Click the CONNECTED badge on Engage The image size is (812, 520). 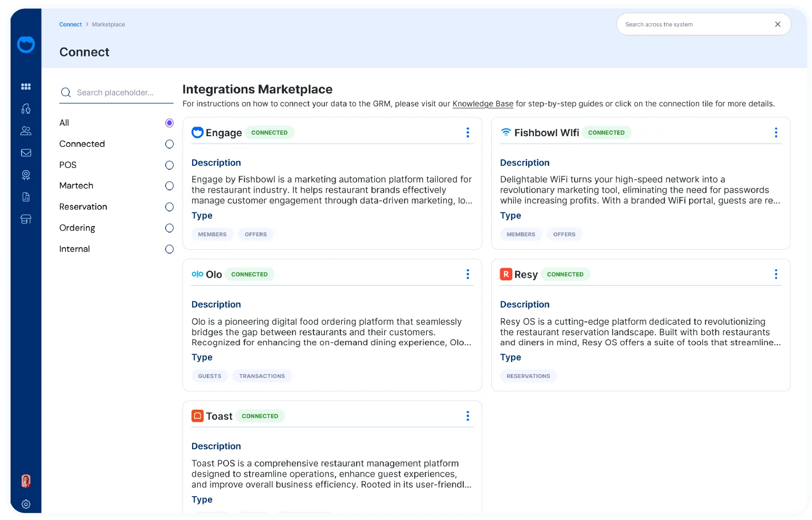coord(270,133)
